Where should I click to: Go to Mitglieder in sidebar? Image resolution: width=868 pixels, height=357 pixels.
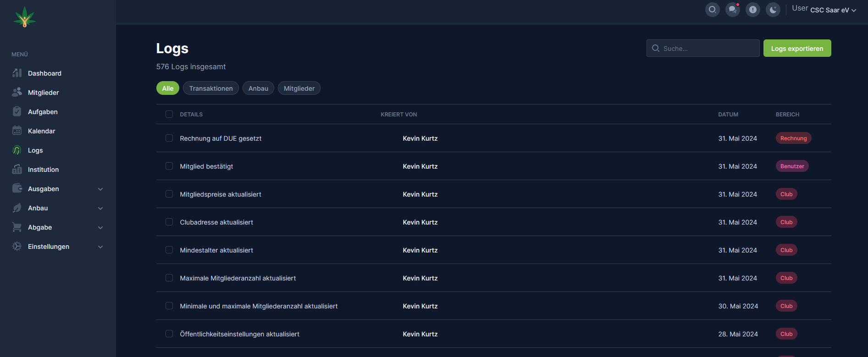click(x=43, y=93)
